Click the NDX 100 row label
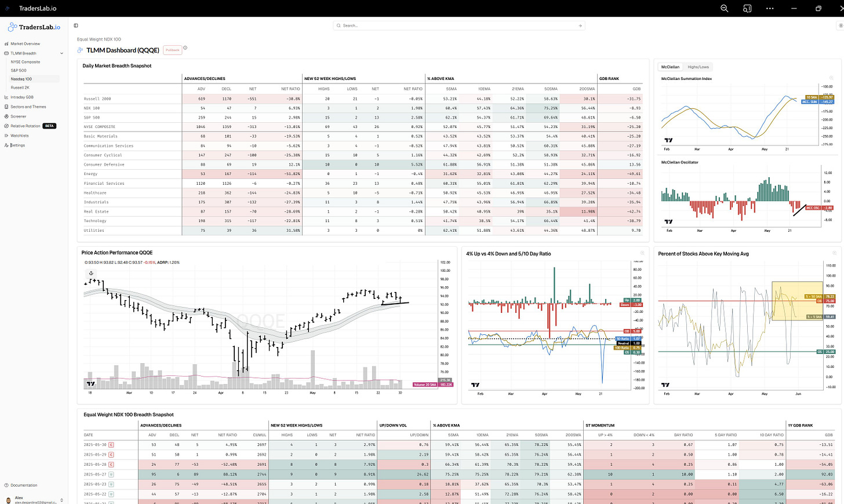844x504 pixels. [x=92, y=108]
